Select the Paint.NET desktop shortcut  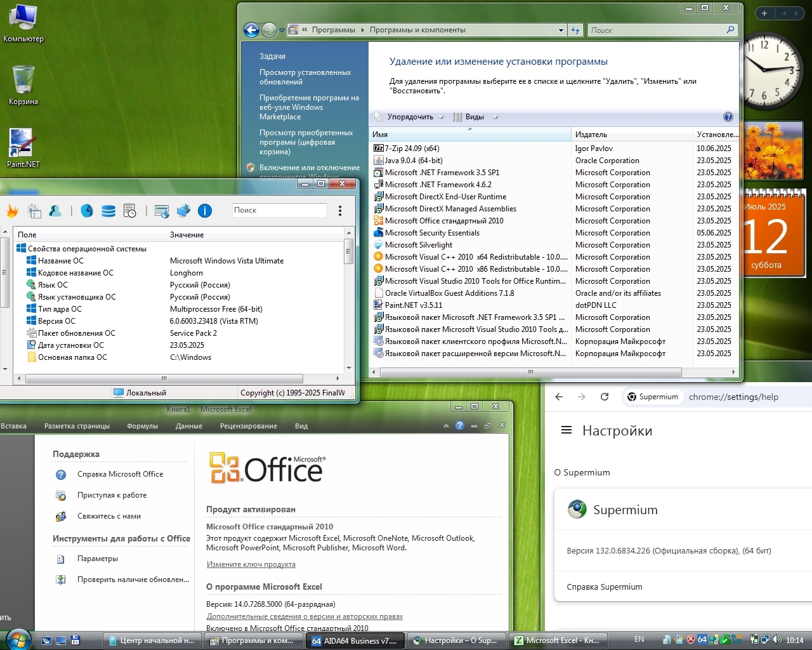[x=23, y=148]
